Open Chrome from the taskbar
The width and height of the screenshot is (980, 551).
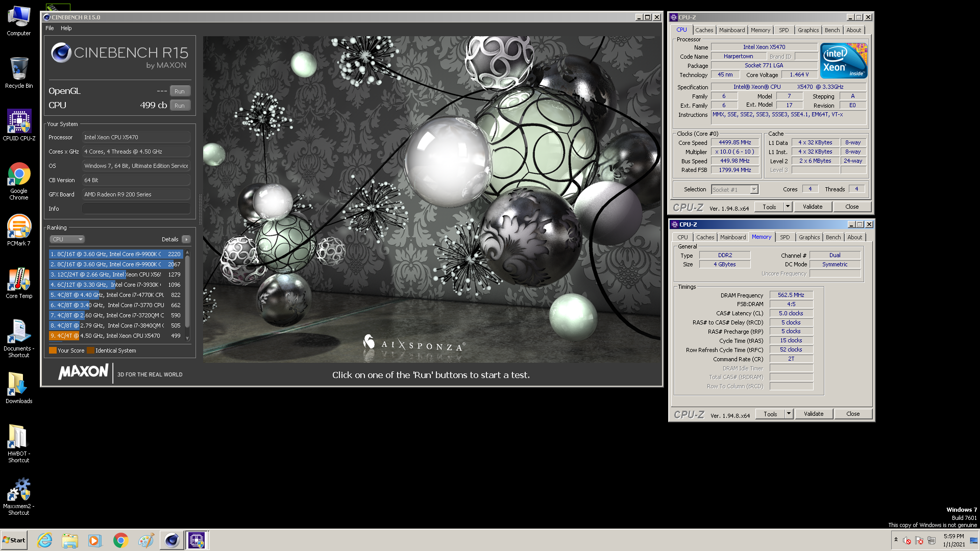120,540
